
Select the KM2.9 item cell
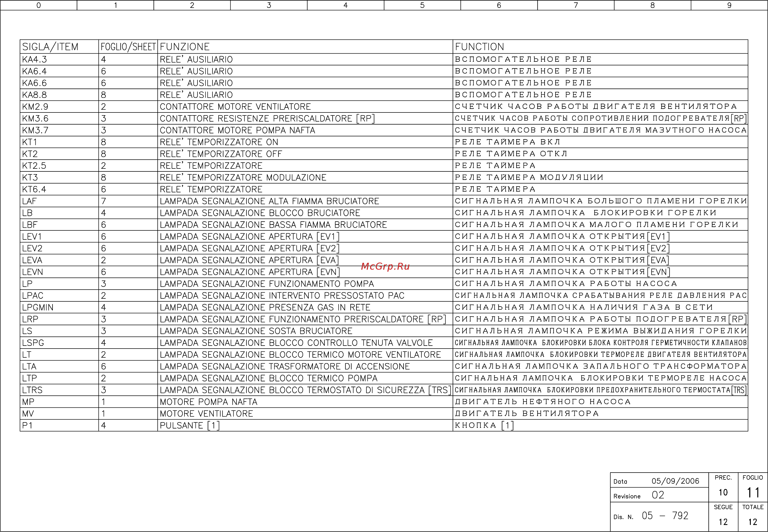click(59, 107)
